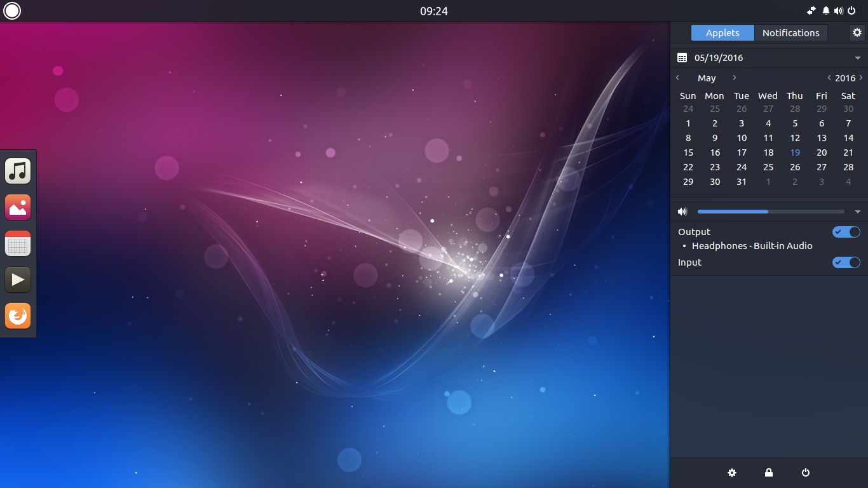Click the lock icon at the panel bottom
Image resolution: width=868 pixels, height=488 pixels.
[768, 473]
